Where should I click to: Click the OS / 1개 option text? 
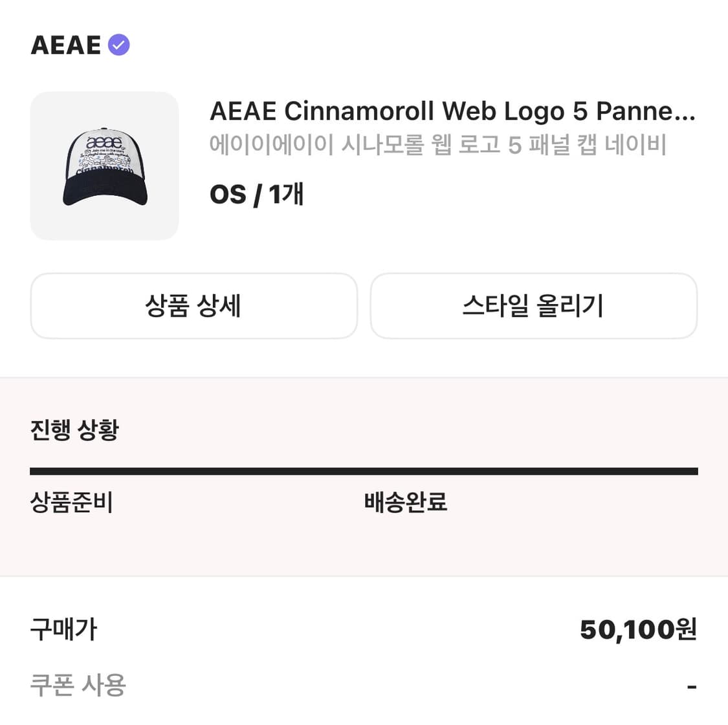(x=258, y=193)
